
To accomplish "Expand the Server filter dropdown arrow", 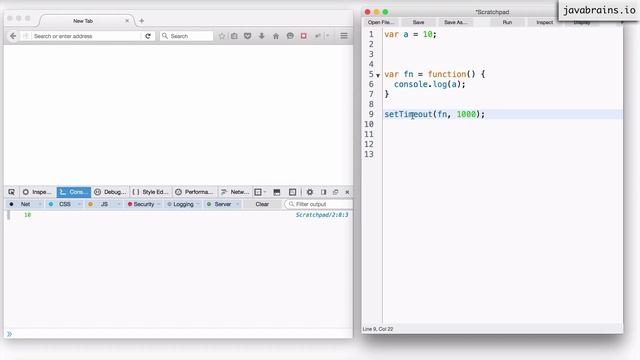I will coord(237,204).
